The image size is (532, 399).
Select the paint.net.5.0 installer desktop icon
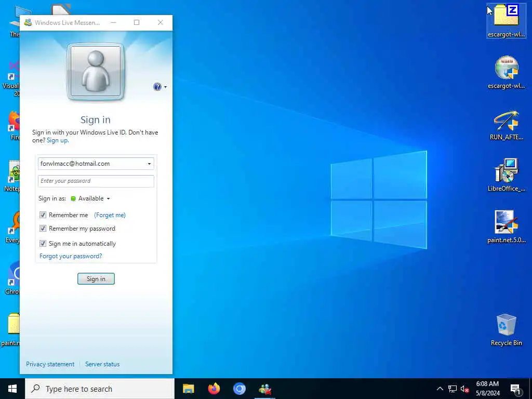(506, 227)
